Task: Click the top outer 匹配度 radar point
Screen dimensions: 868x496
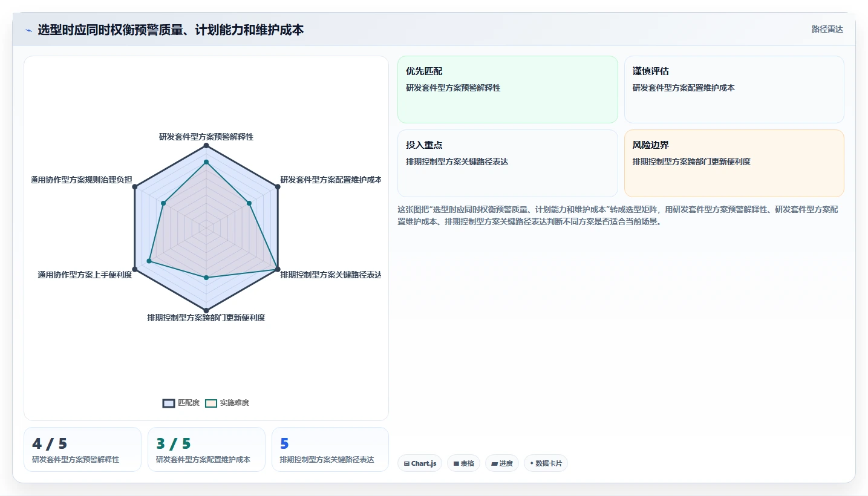Action: (x=206, y=146)
